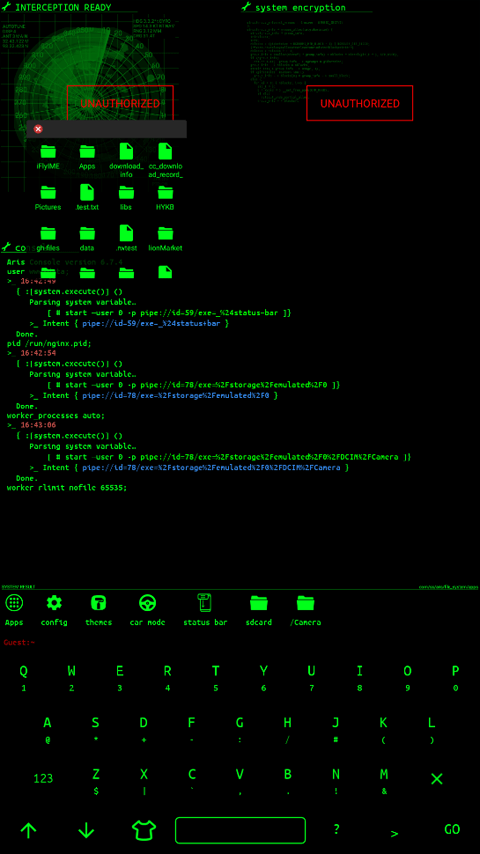Tap the backspace X key

436,779
